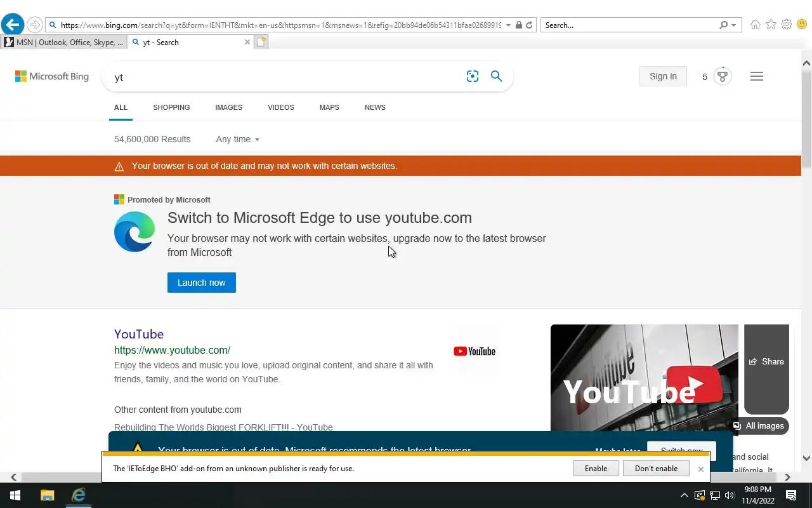This screenshot has height=508, width=812.
Task: Open the Bing hamburger menu
Action: point(757,76)
